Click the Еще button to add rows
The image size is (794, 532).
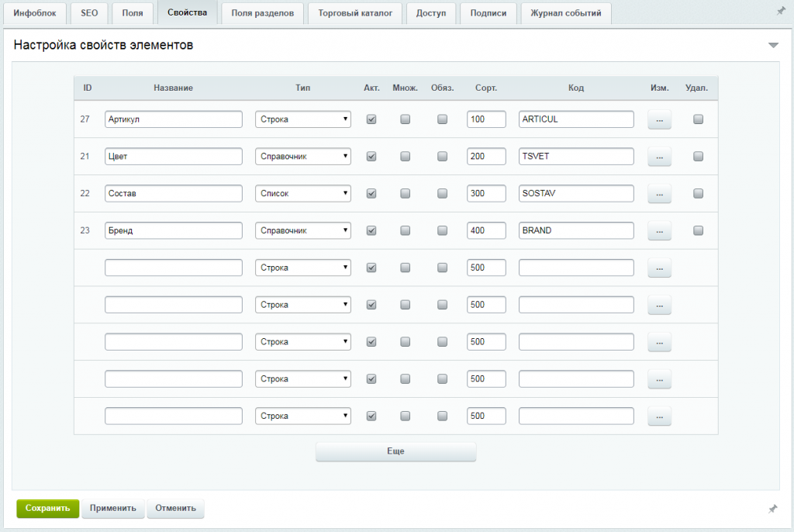pyautogui.click(x=396, y=451)
